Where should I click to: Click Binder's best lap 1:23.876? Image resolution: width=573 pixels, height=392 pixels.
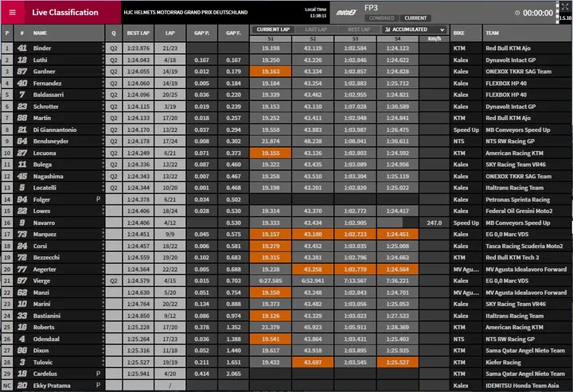click(x=138, y=49)
